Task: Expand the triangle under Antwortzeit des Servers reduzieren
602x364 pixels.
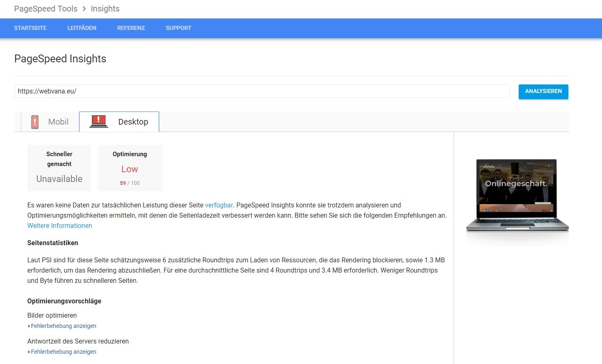Action: coord(29,352)
